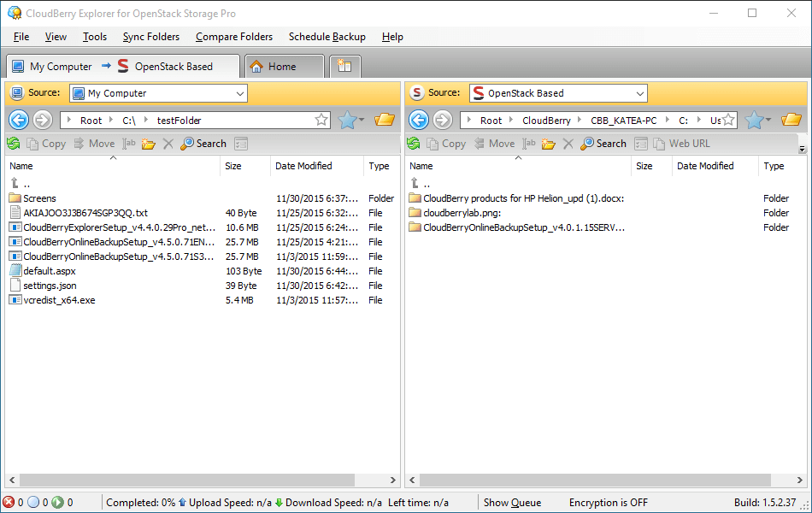
Task: Show failed transfers via red status icon
Action: (8, 502)
